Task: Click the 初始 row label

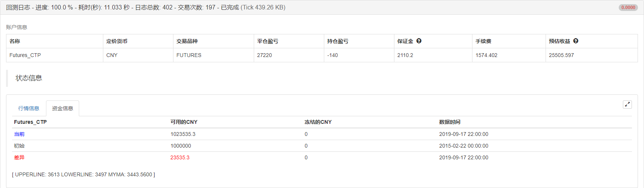Action: 19,146
